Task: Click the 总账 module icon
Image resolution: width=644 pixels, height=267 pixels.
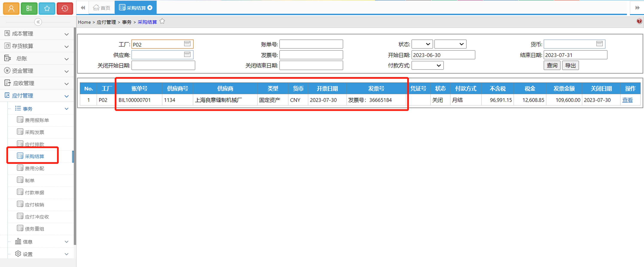Action: click(x=8, y=58)
